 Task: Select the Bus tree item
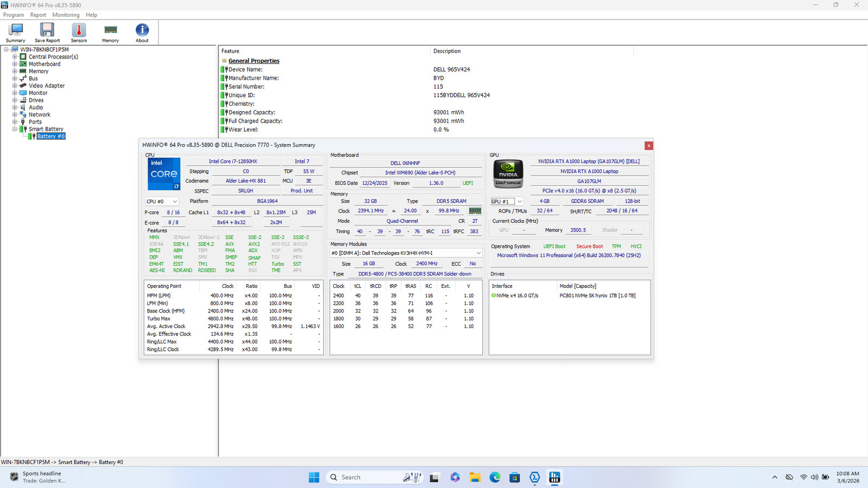(x=33, y=79)
